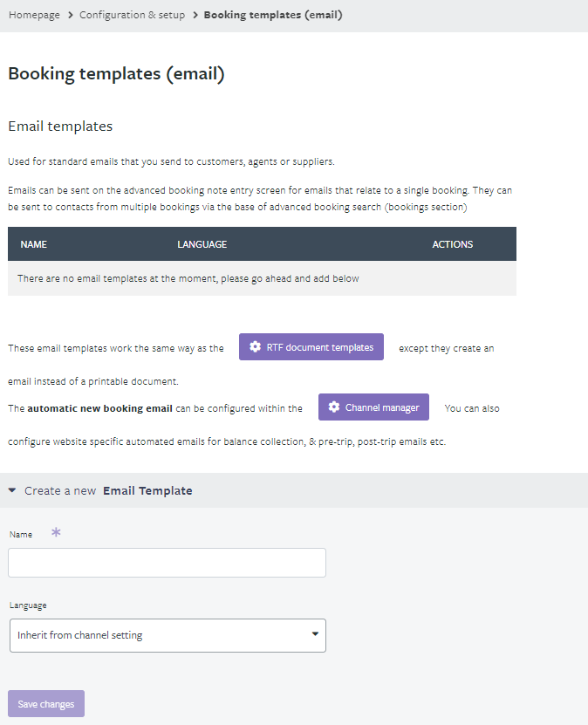Focus the Name input field

point(167,563)
